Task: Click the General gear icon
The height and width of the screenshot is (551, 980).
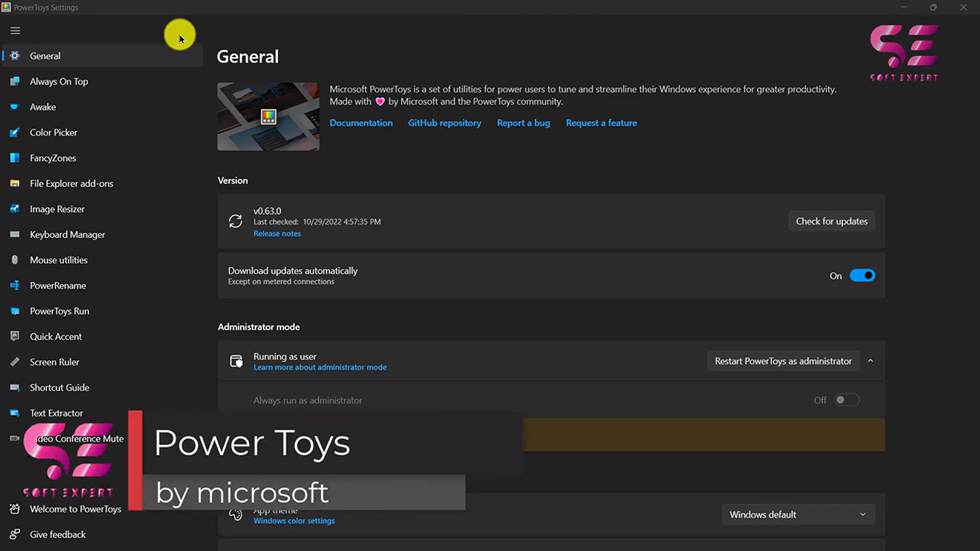Action: tap(15, 56)
